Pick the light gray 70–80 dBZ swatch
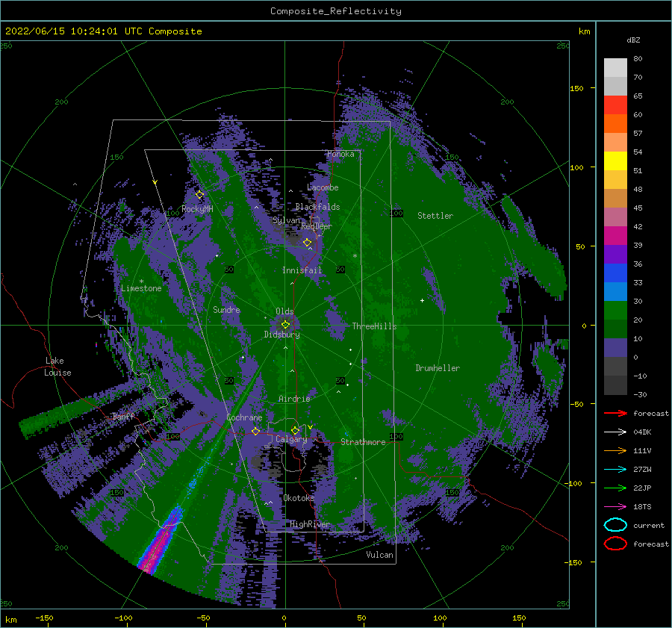672x628 pixels. [x=615, y=68]
